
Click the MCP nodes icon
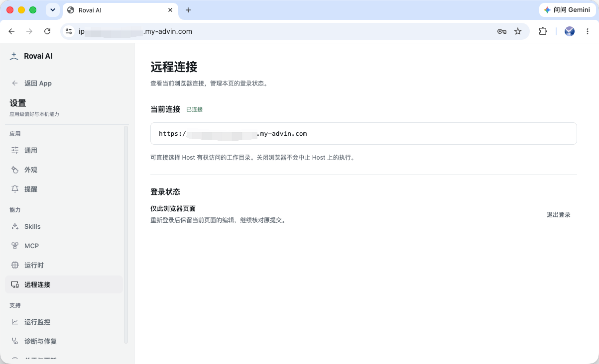(15, 246)
